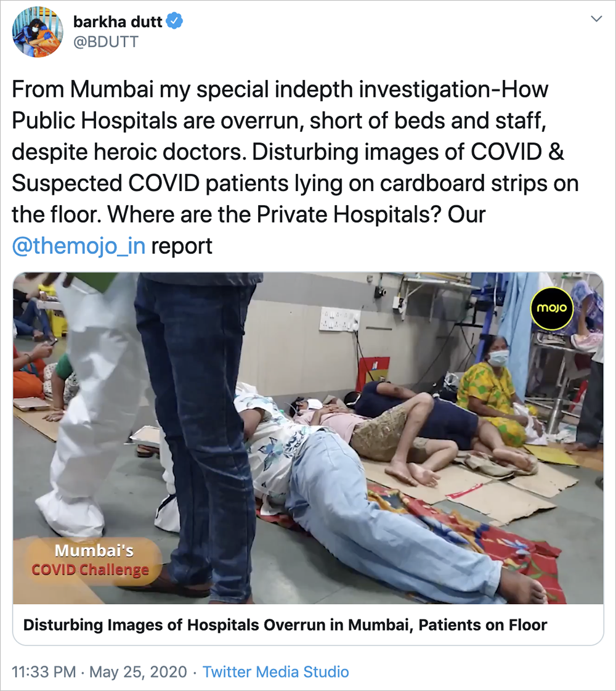Click the May 25, 2020 date
The image size is (616, 691).
pos(138,672)
